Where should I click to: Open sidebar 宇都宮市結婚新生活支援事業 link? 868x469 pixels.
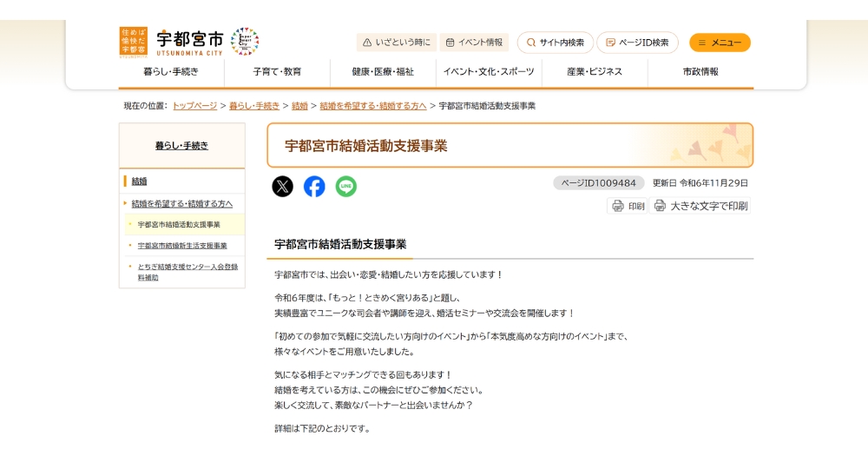[182, 246]
